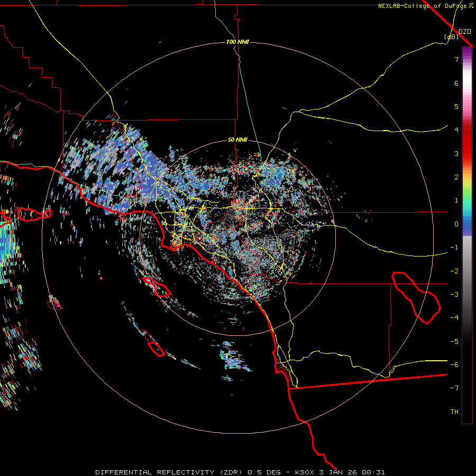Image resolution: width=476 pixels, height=476 pixels.
Task: Click the 3 dB scale tick label
Action: (456, 153)
